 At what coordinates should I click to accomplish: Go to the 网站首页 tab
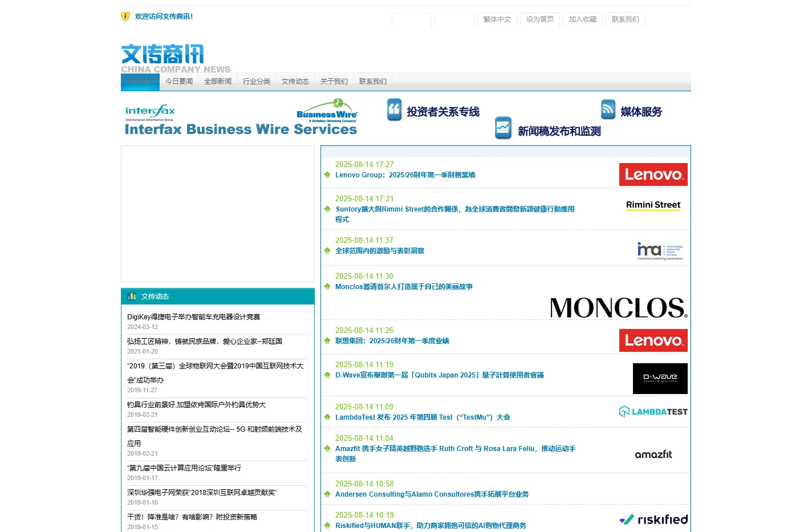pos(140,82)
